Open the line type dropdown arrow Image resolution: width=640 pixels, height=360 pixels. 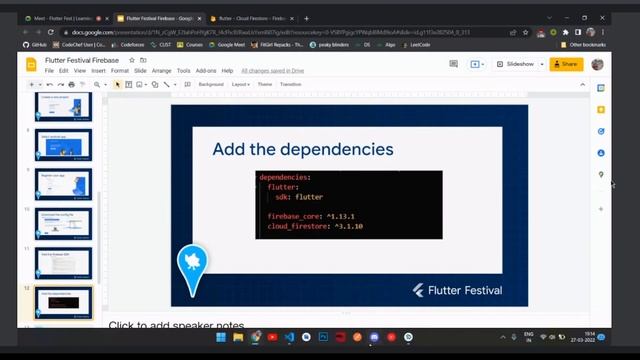[175, 84]
